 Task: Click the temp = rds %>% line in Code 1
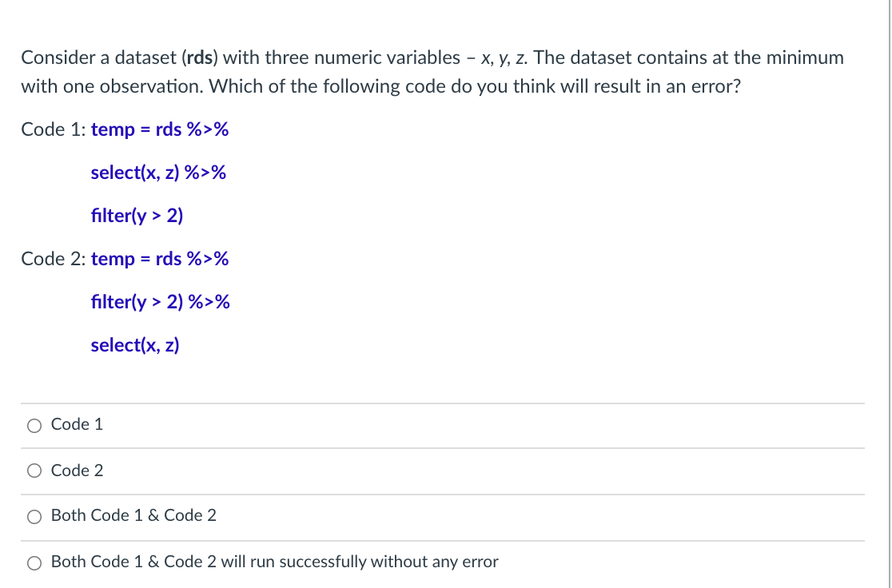coord(160,129)
